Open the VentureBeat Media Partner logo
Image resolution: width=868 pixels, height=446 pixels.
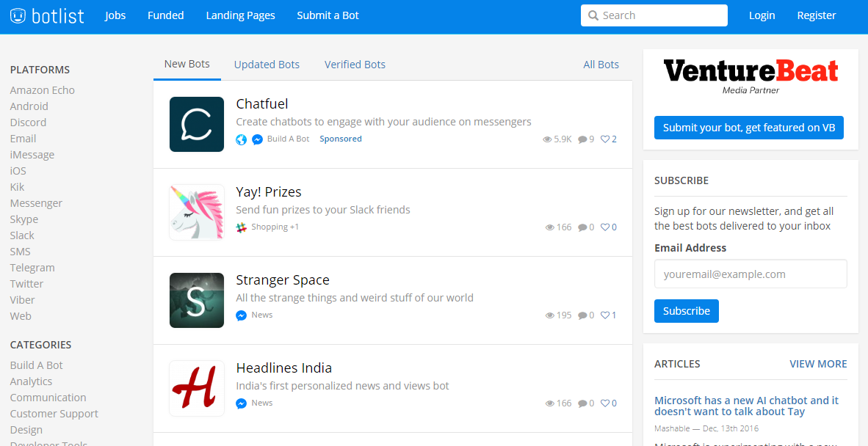point(751,76)
